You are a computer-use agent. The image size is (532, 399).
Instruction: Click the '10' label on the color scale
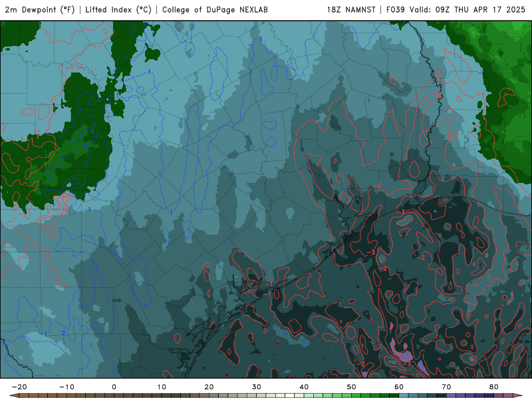[x=162, y=387]
